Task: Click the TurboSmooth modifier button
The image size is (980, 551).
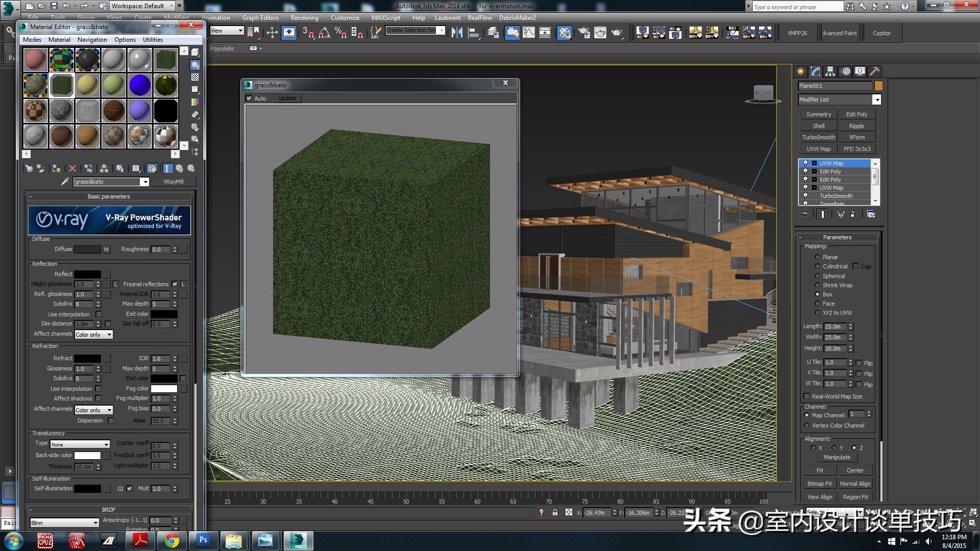Action: pyautogui.click(x=818, y=137)
